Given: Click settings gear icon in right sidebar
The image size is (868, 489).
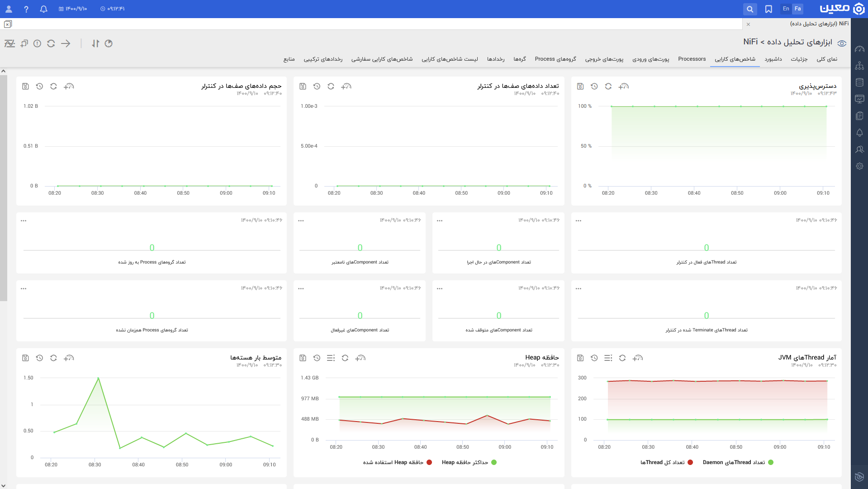Looking at the screenshot, I should (859, 166).
